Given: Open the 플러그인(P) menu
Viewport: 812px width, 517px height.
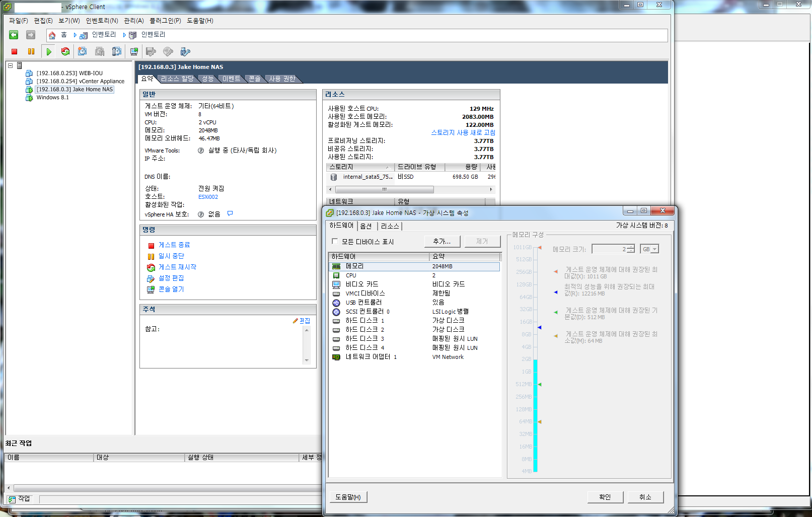Looking at the screenshot, I should (165, 21).
